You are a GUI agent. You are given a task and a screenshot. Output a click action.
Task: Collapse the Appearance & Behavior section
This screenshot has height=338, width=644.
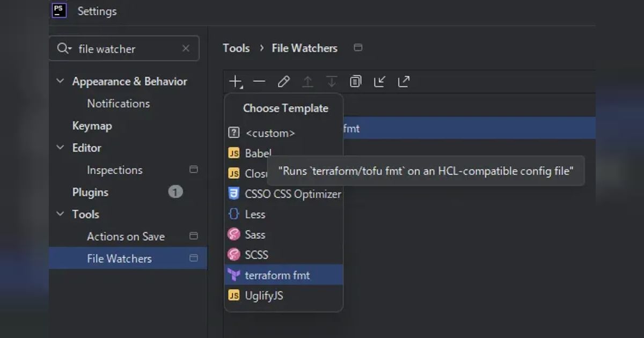click(60, 81)
